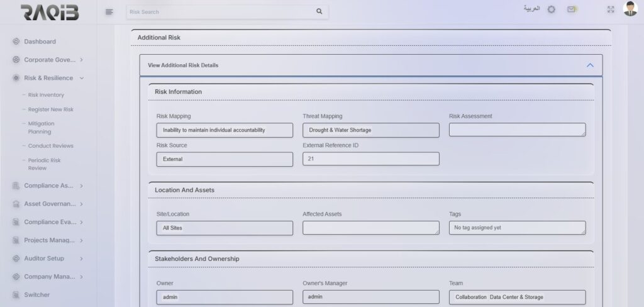
Task: Collapse the Risk & Resilience menu
Action: tap(82, 78)
